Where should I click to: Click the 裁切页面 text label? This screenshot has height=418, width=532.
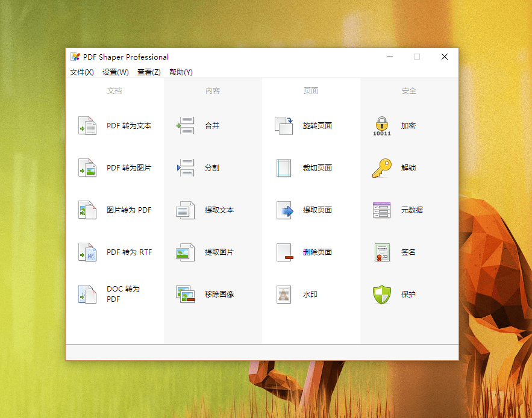[318, 167]
